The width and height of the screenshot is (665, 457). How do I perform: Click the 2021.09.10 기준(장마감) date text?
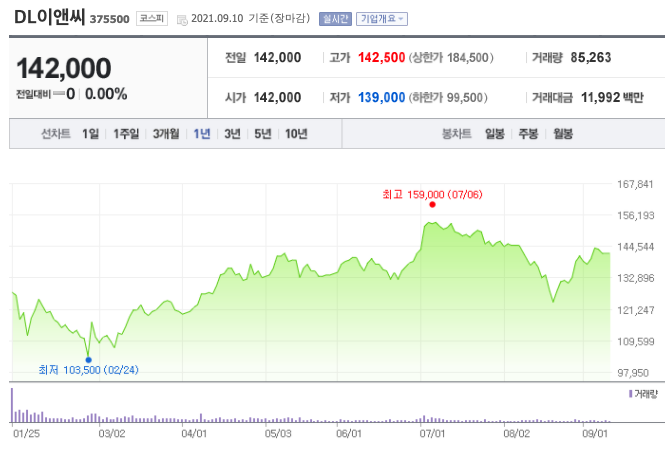(250, 19)
